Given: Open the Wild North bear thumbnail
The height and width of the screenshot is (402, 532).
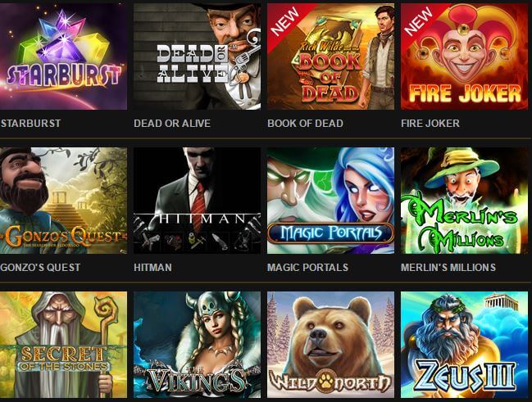Looking at the screenshot, I should coord(331,345).
